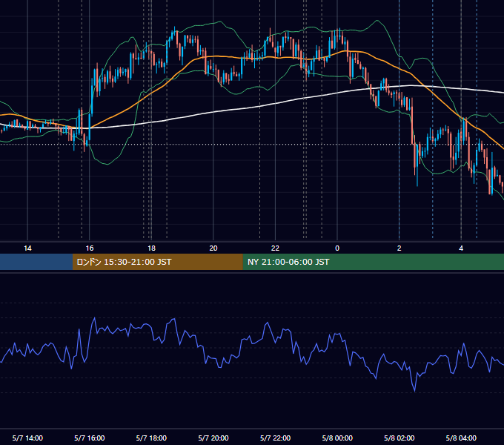Click hour label 4 on chart axis

pos(461,248)
